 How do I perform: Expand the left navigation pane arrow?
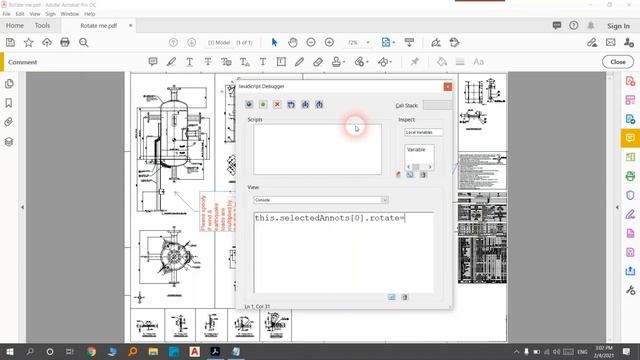(22, 207)
